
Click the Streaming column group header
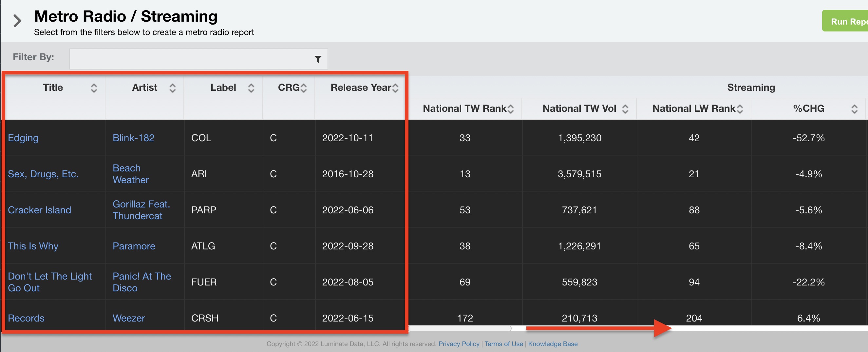[751, 88]
